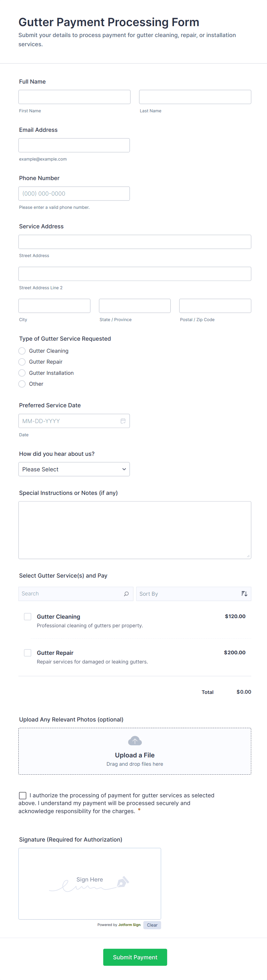Check the Gutter Cleaning $120.00 product
This screenshot has height=980, width=267.
pyautogui.click(x=28, y=616)
